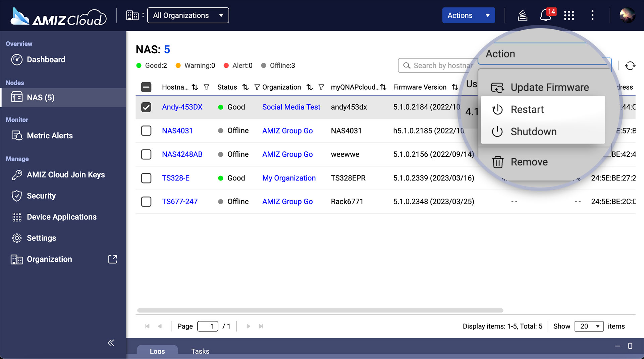Open the TS328-E NAS details
The width and height of the screenshot is (644, 359).
tap(176, 178)
